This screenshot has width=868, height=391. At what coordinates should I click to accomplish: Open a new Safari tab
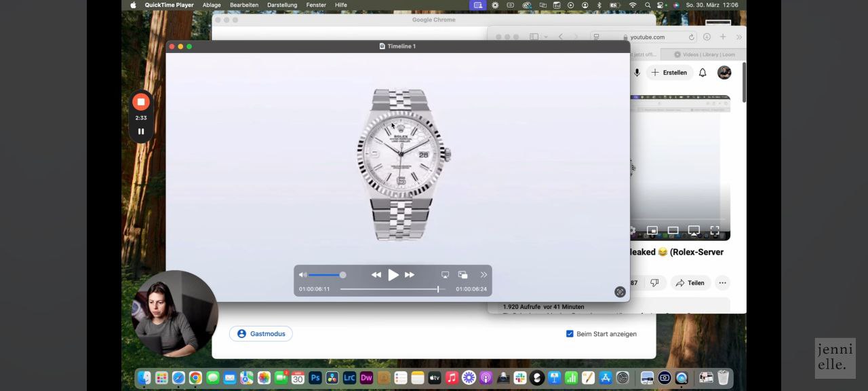[723, 37]
